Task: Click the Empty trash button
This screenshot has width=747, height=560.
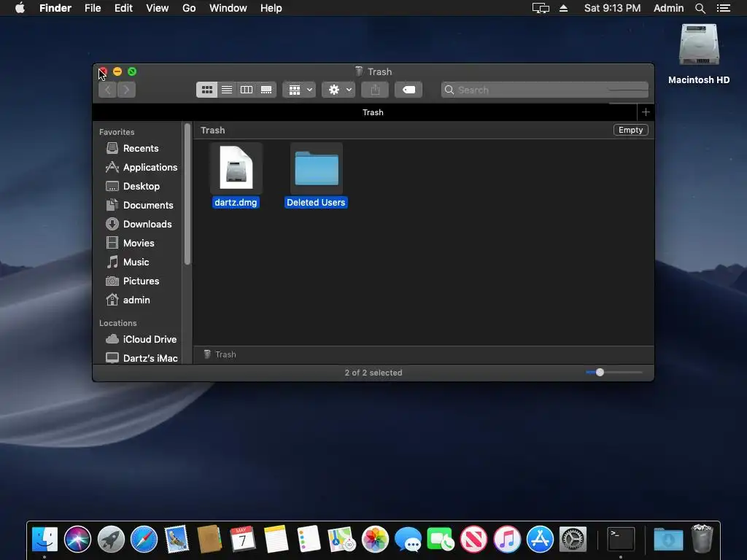Action: [x=630, y=130]
